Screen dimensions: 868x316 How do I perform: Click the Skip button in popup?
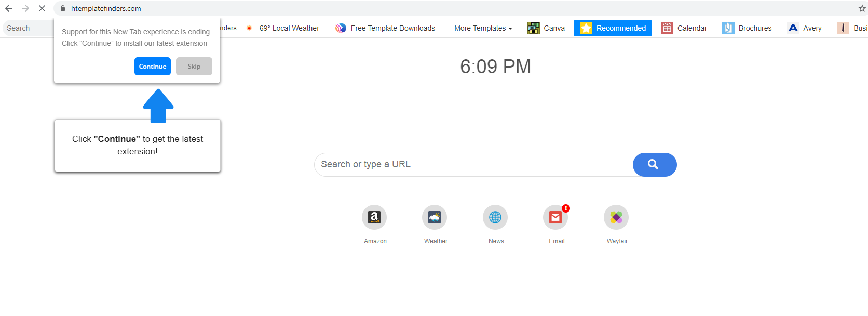[x=194, y=66]
